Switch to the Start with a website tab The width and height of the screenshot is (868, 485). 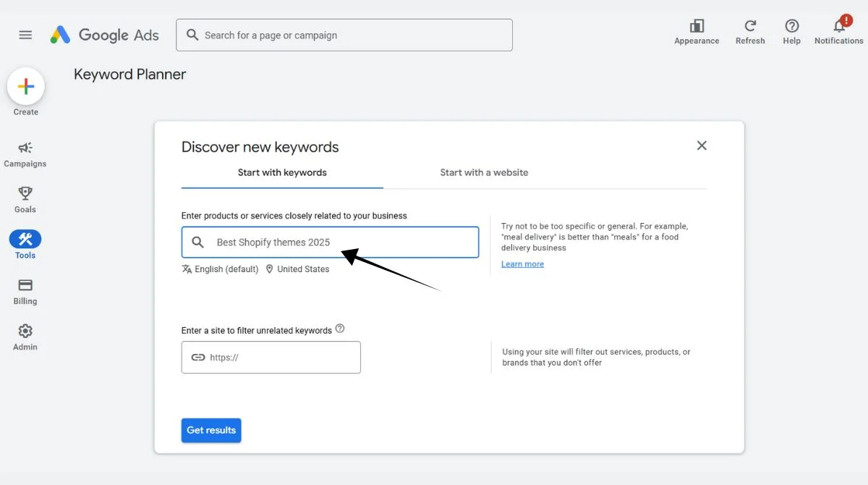[484, 172]
